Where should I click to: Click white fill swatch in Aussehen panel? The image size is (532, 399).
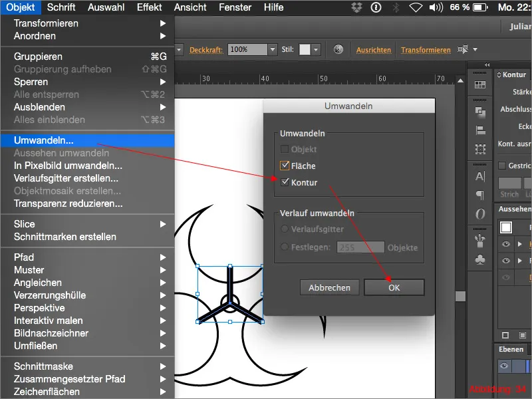(506, 227)
